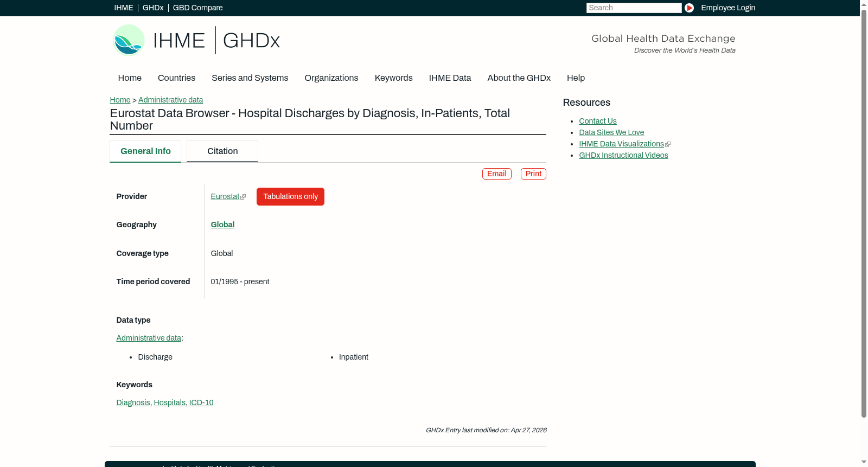Open the Global geography link
Screen dimensions: 868x467
click(x=222, y=225)
